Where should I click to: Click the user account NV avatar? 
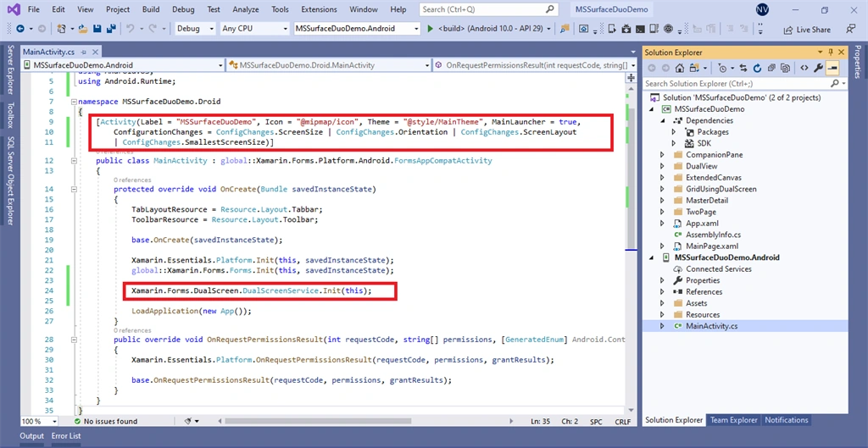click(762, 9)
